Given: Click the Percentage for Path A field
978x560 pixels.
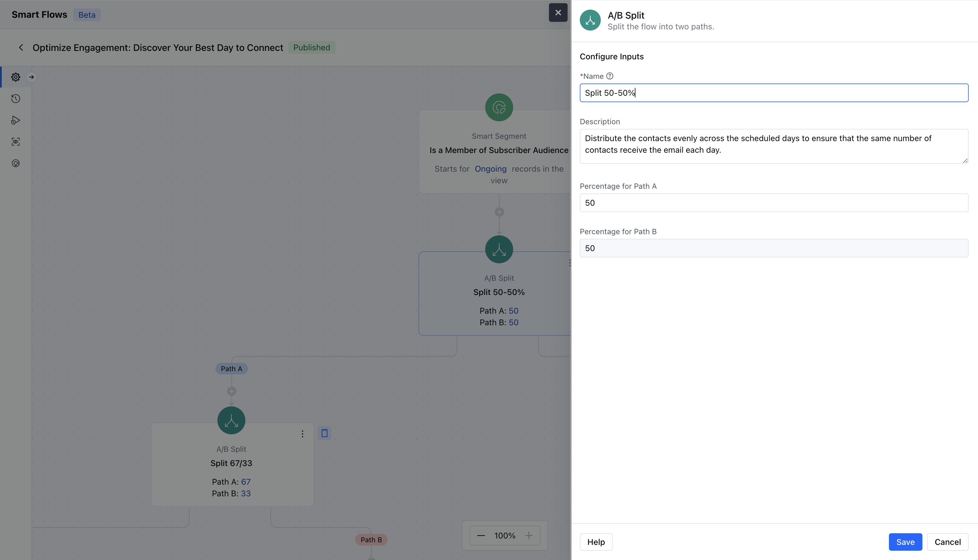Looking at the screenshot, I should click(x=773, y=203).
